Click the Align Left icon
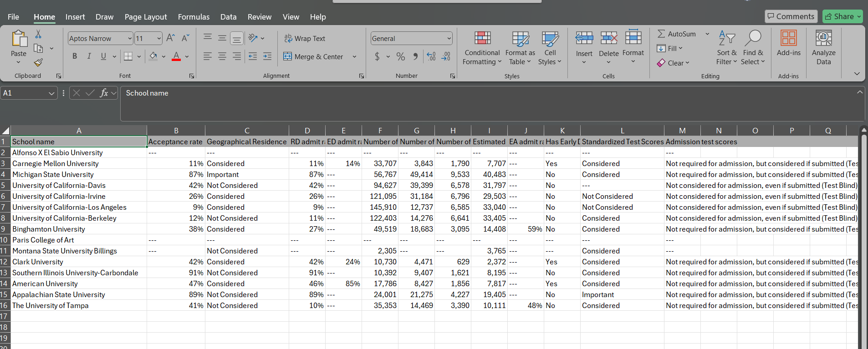Screen dimensions: 868x349 click(x=208, y=56)
